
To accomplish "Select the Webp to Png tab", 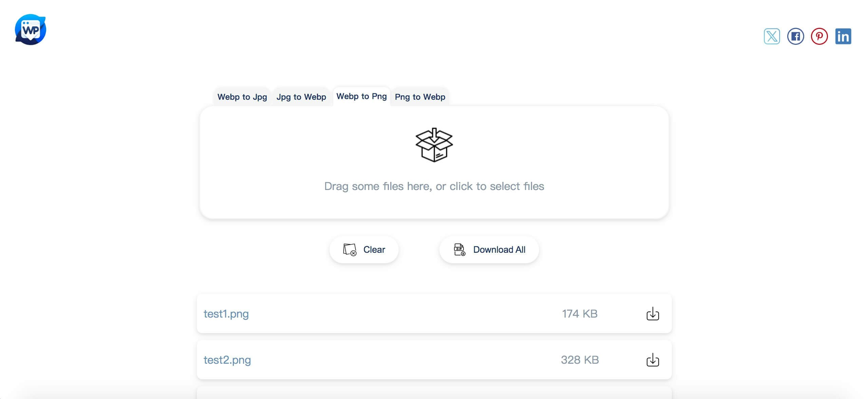I will click(x=361, y=96).
